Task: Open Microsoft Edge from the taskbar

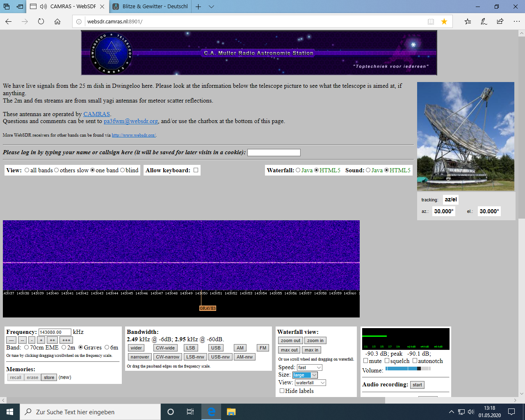Action: 211,412
